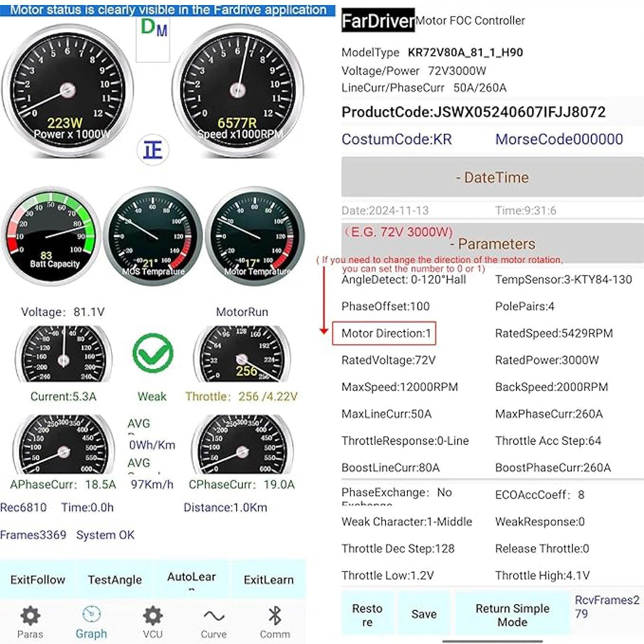Open the VCU gear tab
This screenshot has height=644, width=644.
153,622
